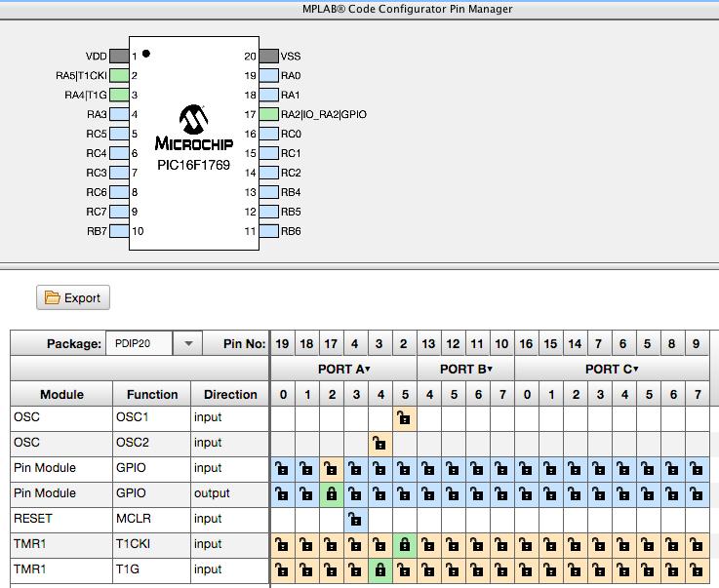Expand the PORT A header arrow

coord(368,370)
